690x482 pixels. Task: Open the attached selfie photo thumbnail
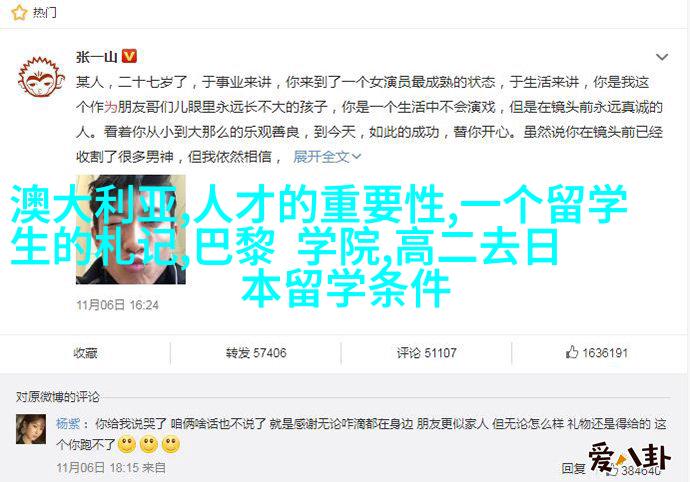point(131,229)
